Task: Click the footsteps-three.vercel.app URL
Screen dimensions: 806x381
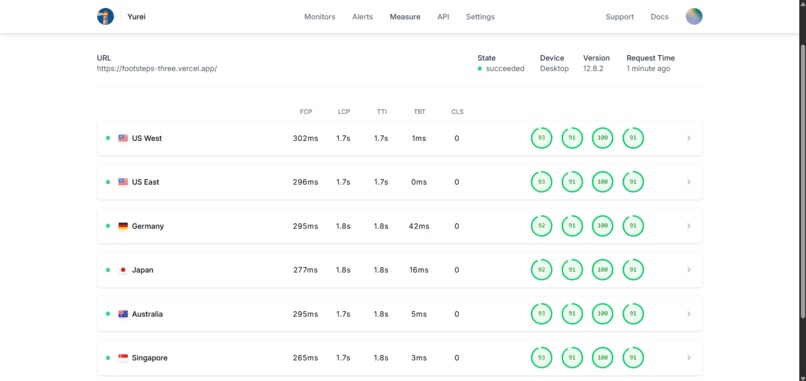Action: (x=157, y=69)
